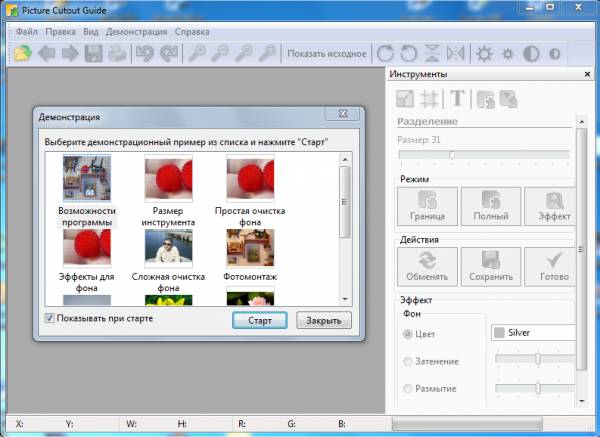Select the grid crop tool icon
The width and height of the screenshot is (600, 437).
[429, 99]
